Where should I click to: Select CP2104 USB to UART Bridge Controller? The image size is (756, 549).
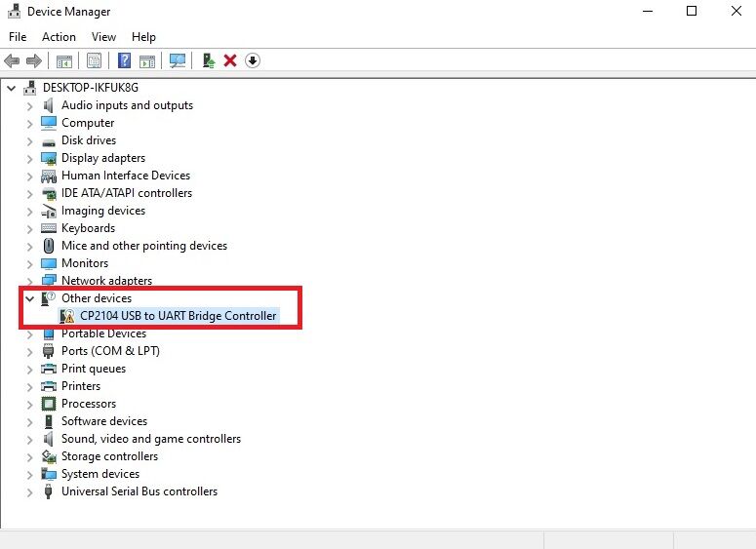pos(179,316)
